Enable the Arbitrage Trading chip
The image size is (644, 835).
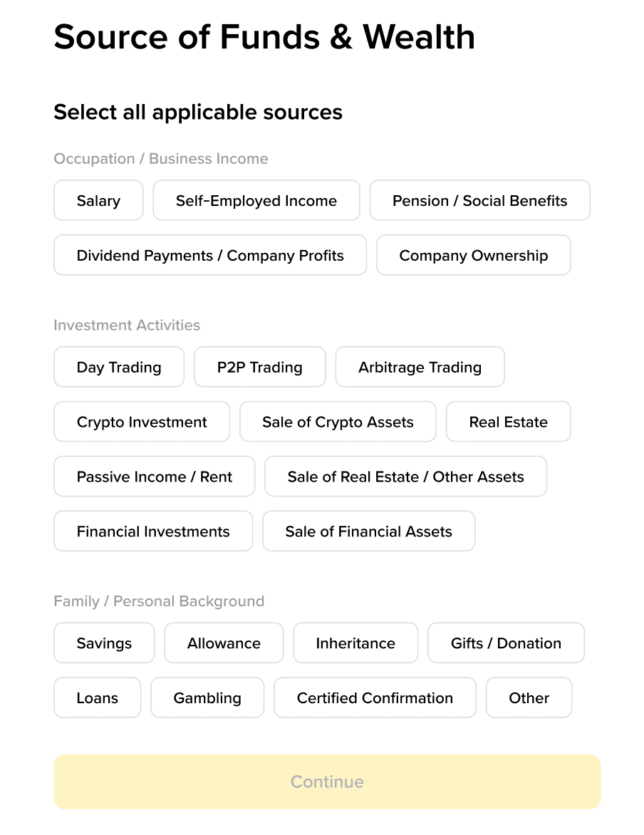tap(420, 368)
